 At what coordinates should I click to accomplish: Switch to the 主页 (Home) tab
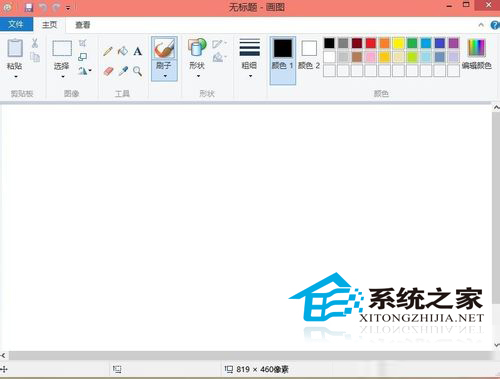(x=50, y=25)
